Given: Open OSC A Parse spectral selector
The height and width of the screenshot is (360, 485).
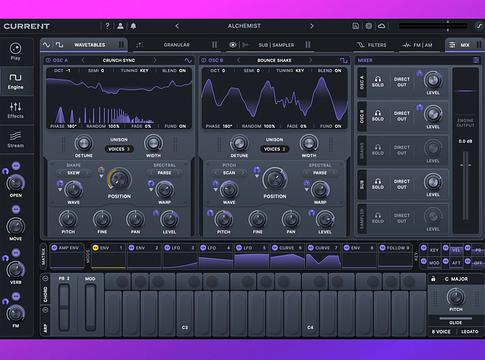Looking at the screenshot, I should pyautogui.click(x=164, y=173).
